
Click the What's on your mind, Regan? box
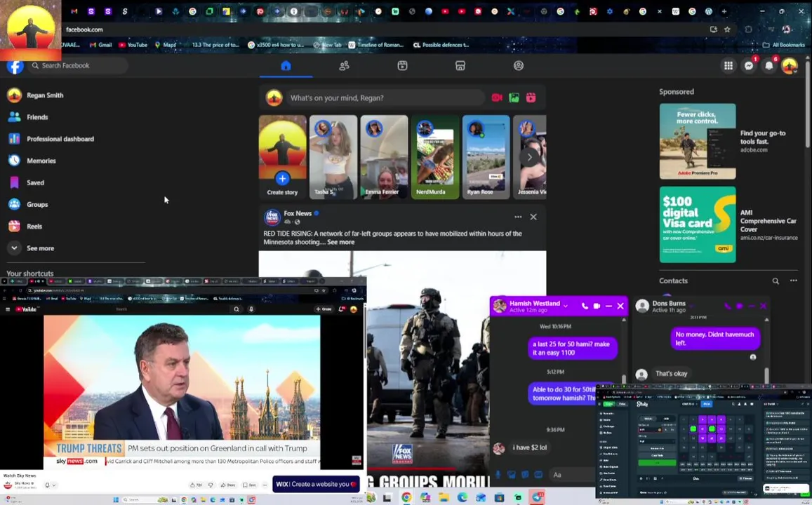click(386, 97)
